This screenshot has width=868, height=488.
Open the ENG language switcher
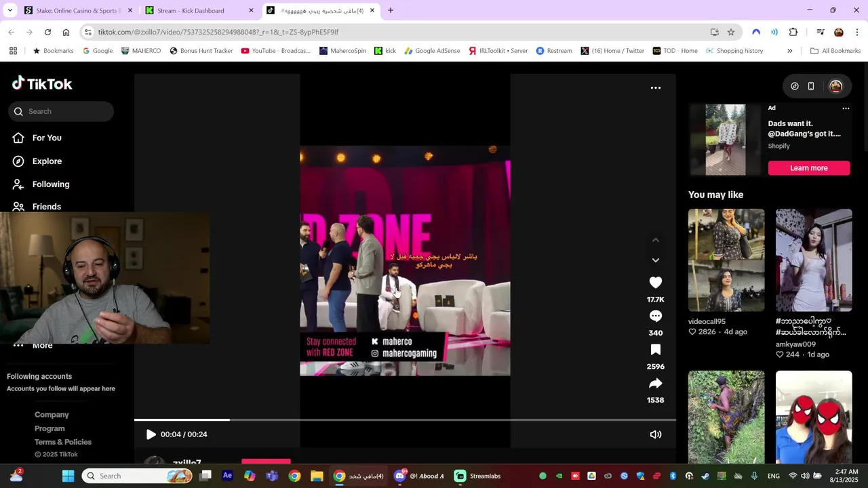773,476
